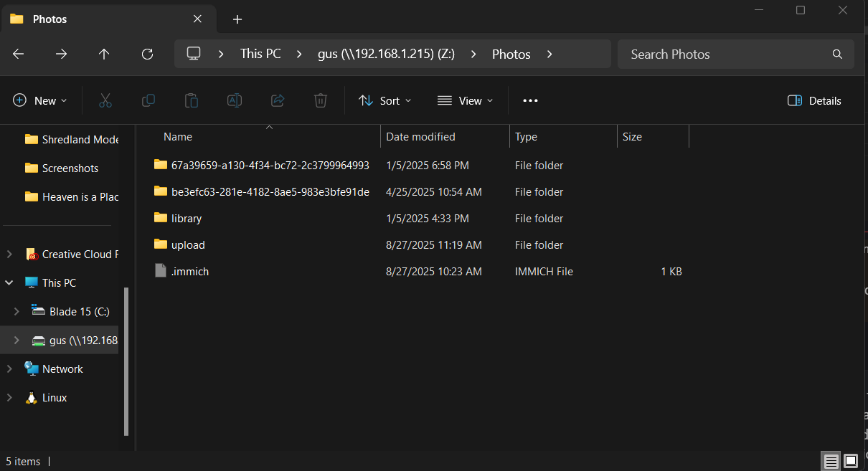Click the Delete trash can icon
This screenshot has height=471, width=868.
[x=321, y=100]
